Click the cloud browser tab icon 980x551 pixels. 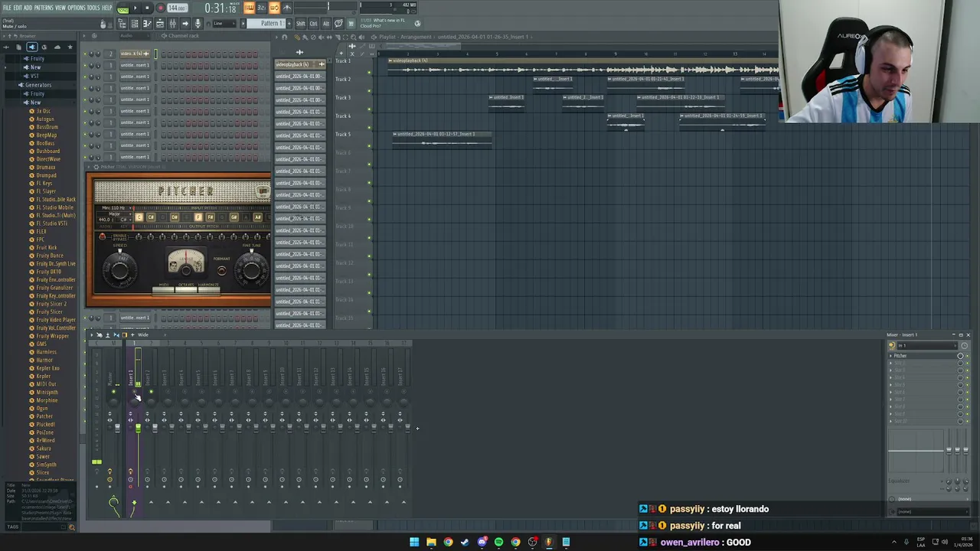coord(57,47)
